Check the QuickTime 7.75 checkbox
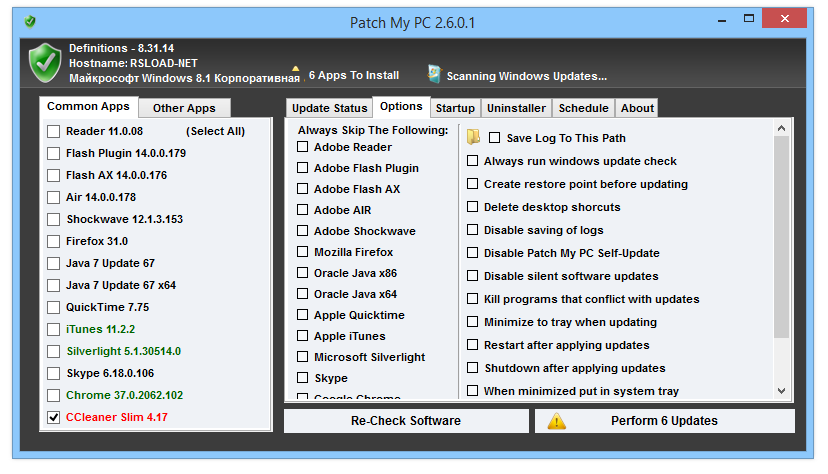The height and width of the screenshot is (474, 828). coord(53,307)
